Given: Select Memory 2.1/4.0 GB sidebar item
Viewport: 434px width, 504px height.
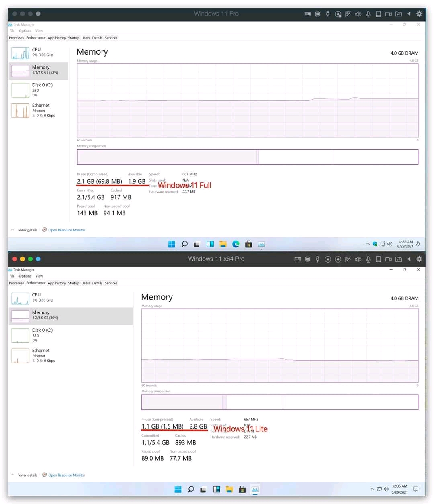Looking at the screenshot, I should tap(38, 71).
